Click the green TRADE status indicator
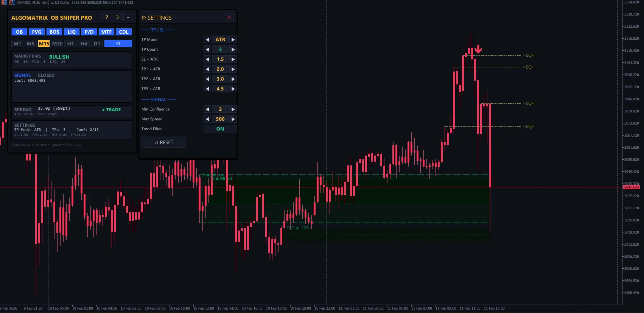This screenshot has width=644, height=313. 112,110
